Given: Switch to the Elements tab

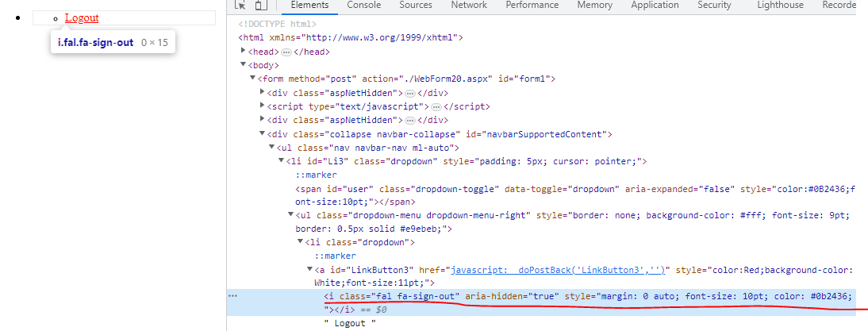Looking at the screenshot, I should (x=309, y=5).
